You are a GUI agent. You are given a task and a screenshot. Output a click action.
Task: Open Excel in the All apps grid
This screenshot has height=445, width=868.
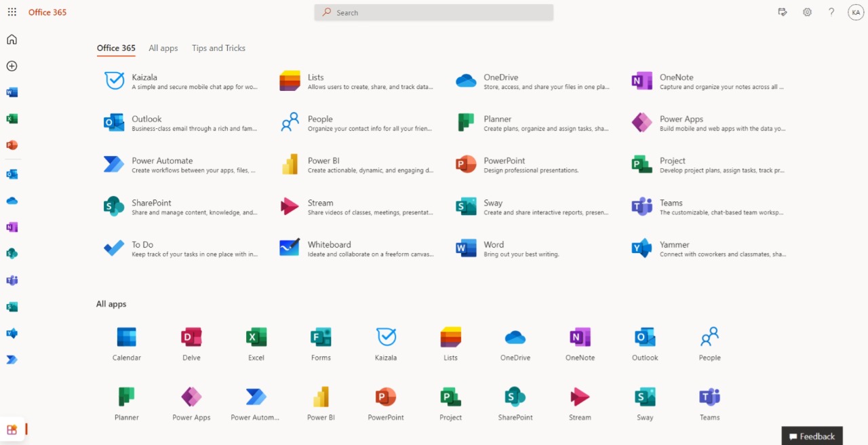(256, 344)
